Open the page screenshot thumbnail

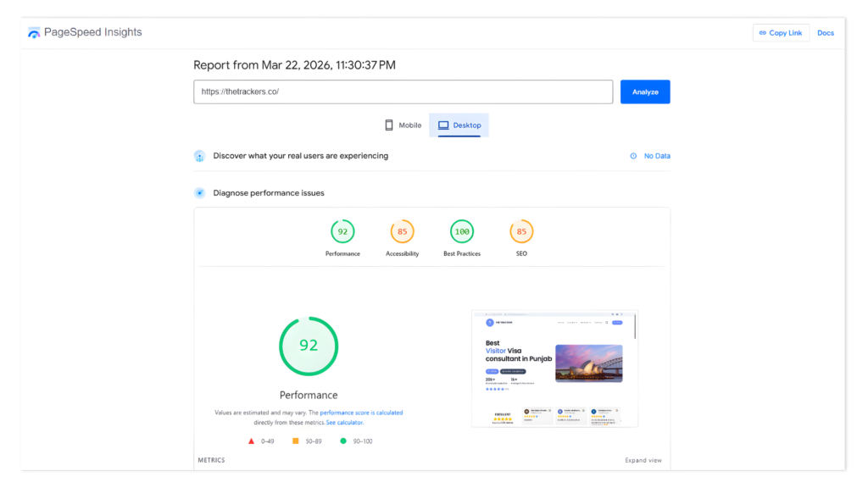[554, 368]
